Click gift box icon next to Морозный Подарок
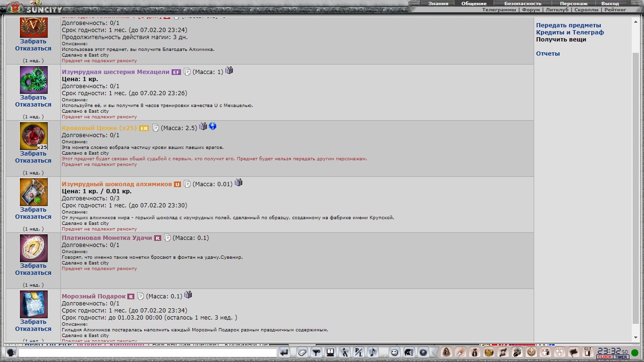644x362 pixels. [188, 295]
